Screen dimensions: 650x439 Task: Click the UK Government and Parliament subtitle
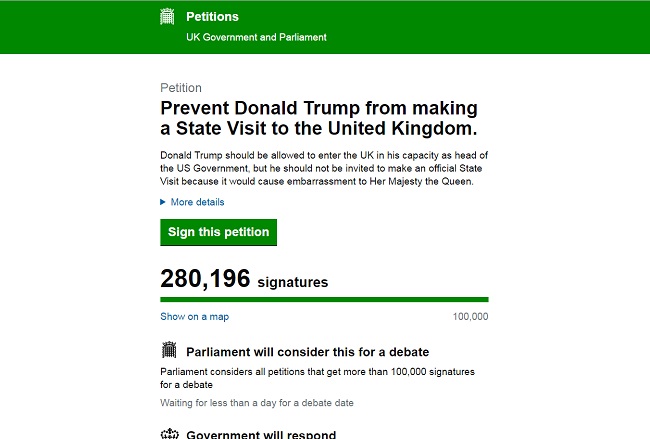coord(256,37)
